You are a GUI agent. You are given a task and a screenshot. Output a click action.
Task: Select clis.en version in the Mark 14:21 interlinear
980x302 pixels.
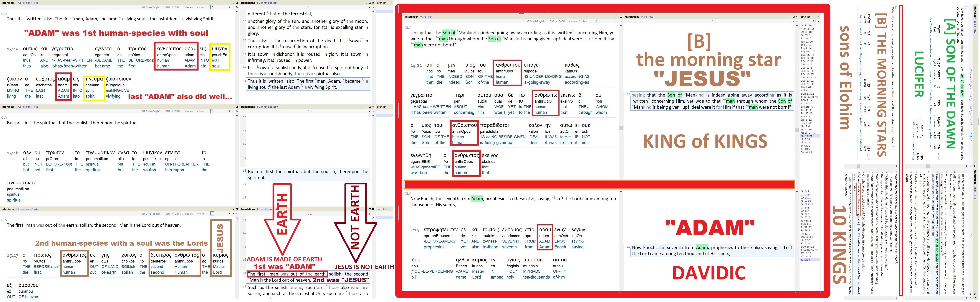[x=585, y=21]
